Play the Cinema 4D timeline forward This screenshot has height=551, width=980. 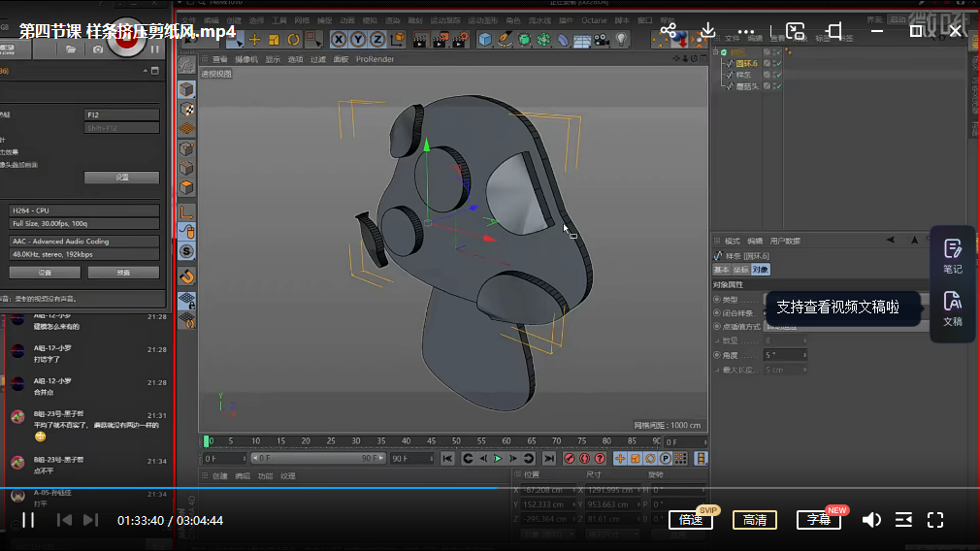coord(498,459)
